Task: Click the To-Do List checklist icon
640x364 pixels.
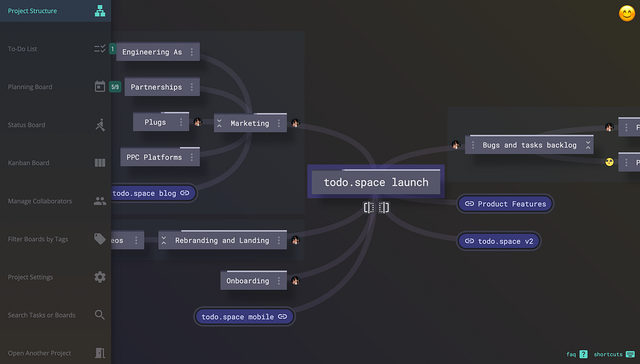Action: point(100,49)
